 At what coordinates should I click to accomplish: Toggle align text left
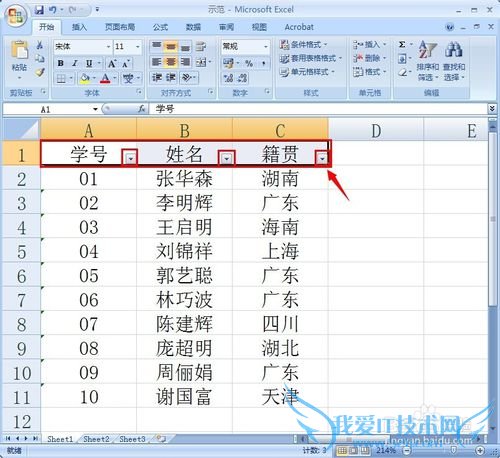pyautogui.click(x=156, y=62)
